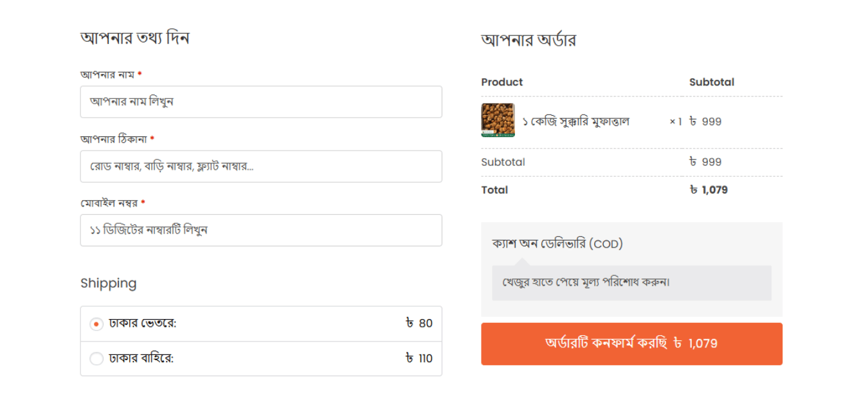This screenshot has height=411, width=868.
Task: Click the "আপনার অর্ডার" heading
Action: pyautogui.click(x=529, y=41)
